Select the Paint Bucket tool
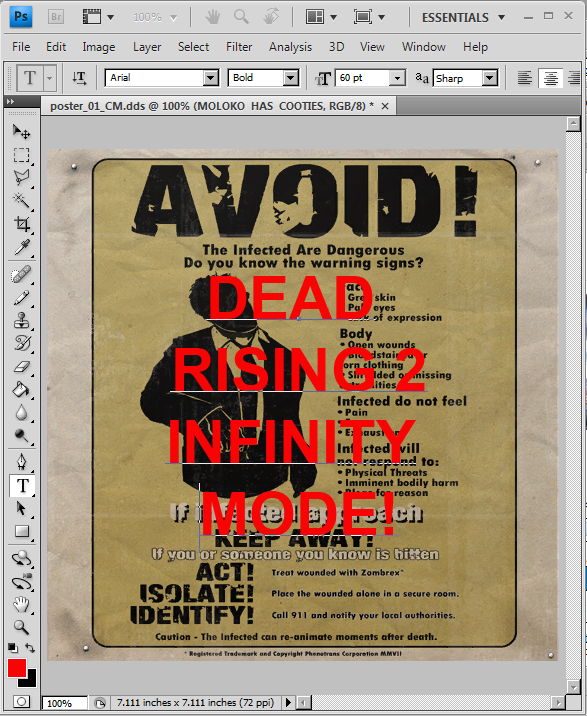 click(x=21, y=390)
